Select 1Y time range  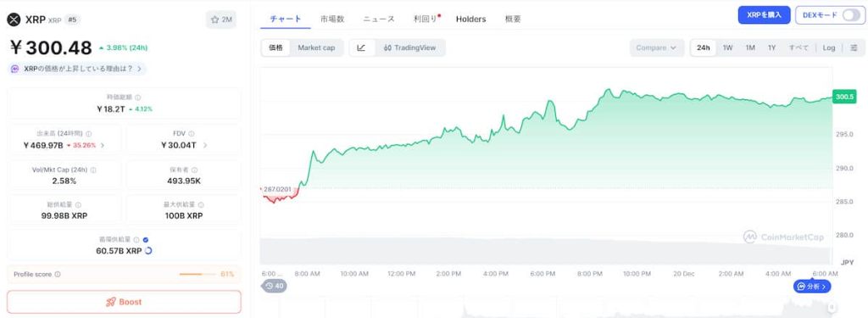[x=771, y=47]
